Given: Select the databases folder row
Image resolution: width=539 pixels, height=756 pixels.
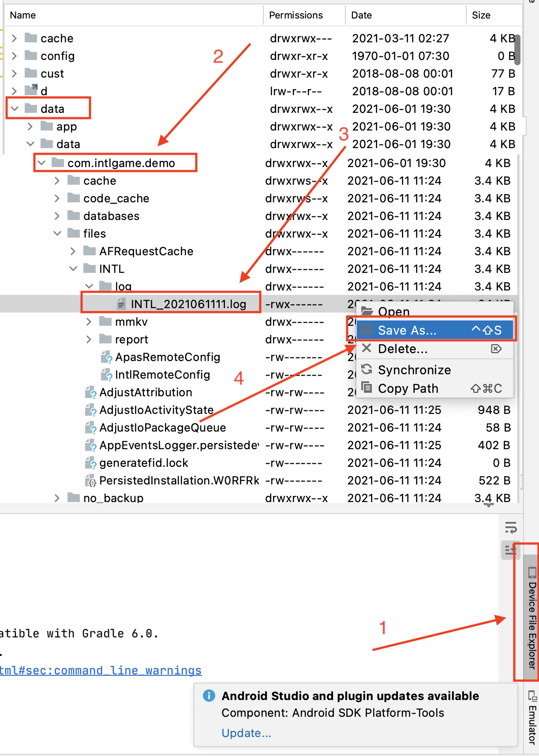Looking at the screenshot, I should tap(259, 216).
